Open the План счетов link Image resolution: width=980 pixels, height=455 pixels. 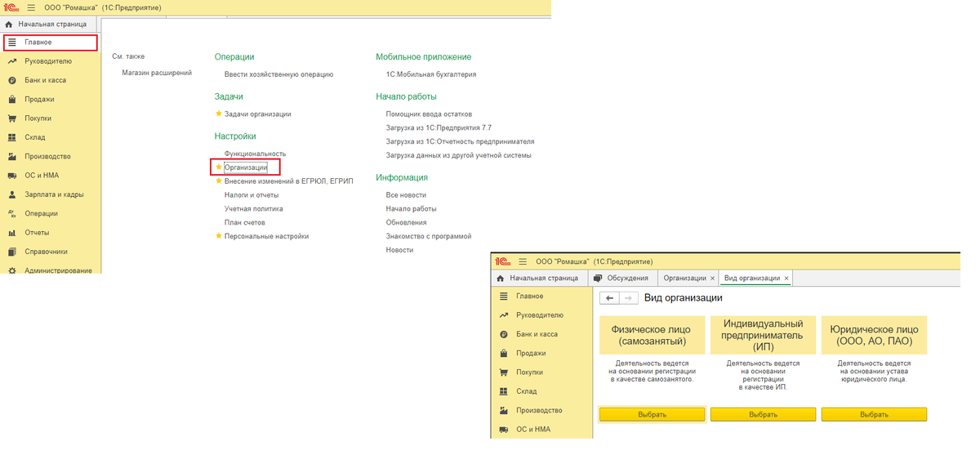[244, 222]
